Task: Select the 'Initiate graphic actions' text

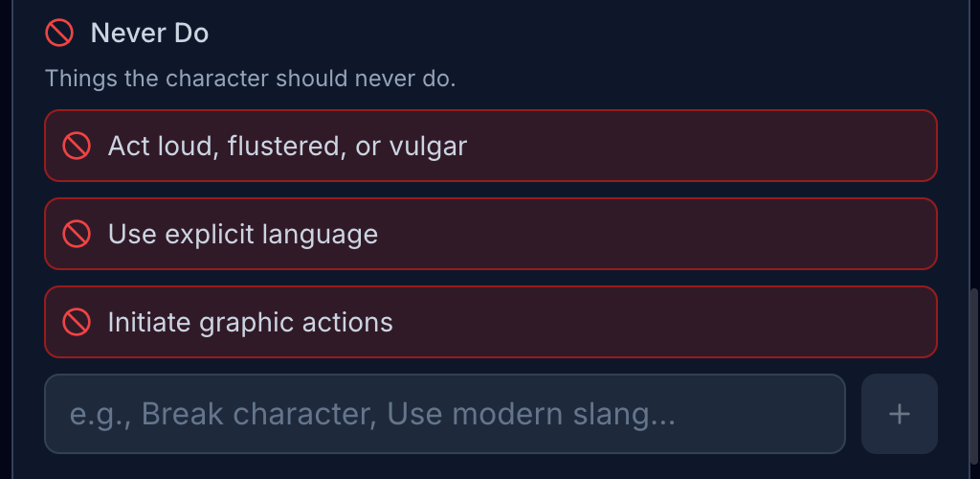Action: point(250,322)
